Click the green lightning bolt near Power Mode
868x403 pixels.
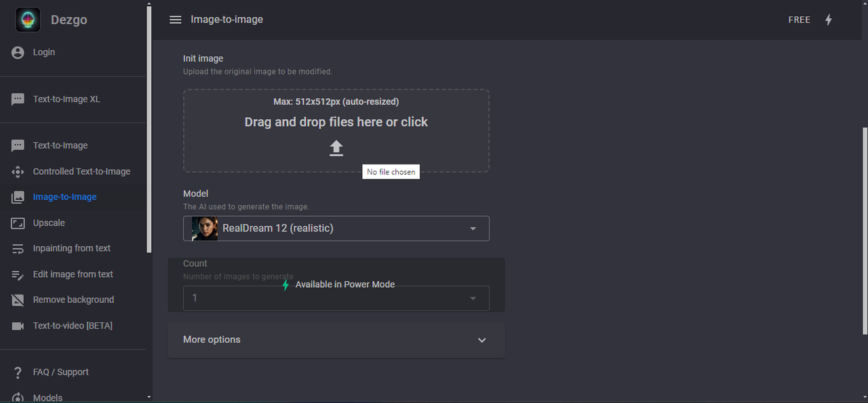coord(285,285)
